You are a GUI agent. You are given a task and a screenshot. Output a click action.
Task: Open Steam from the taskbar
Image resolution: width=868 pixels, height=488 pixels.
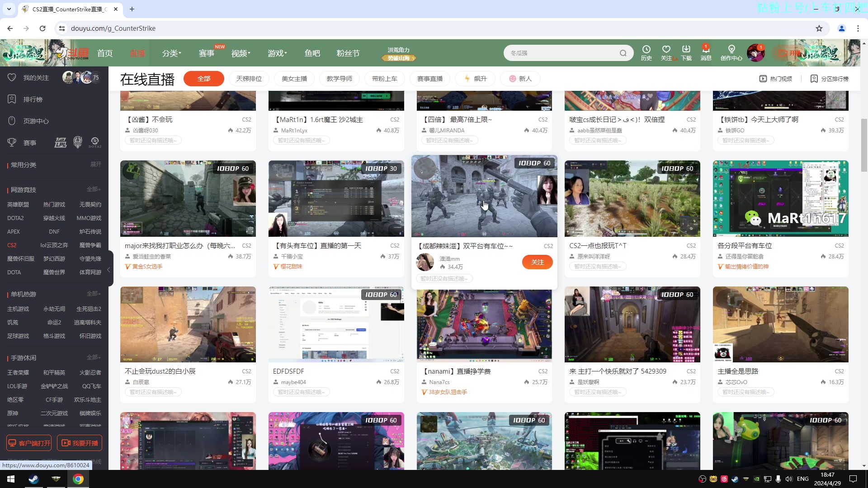33,479
